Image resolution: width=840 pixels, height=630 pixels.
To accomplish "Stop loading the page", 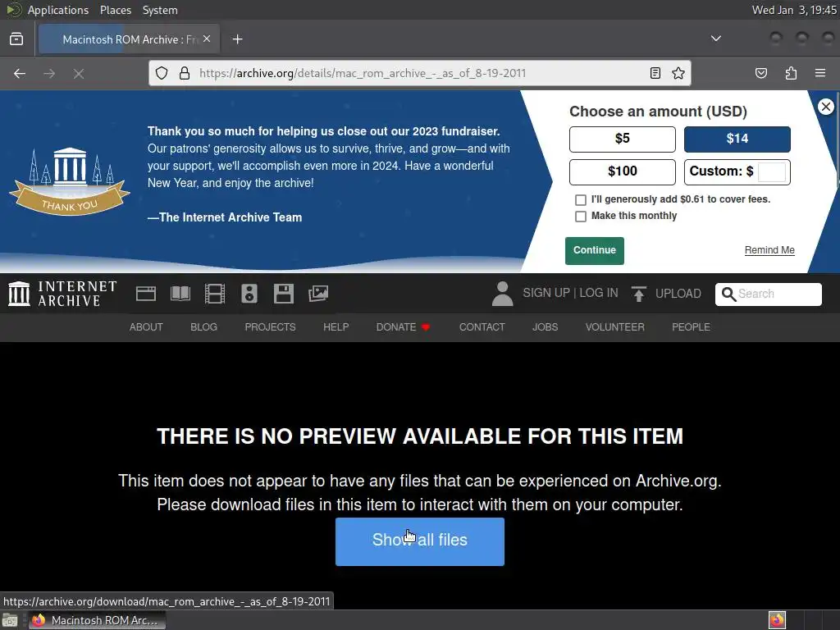I will (79, 73).
